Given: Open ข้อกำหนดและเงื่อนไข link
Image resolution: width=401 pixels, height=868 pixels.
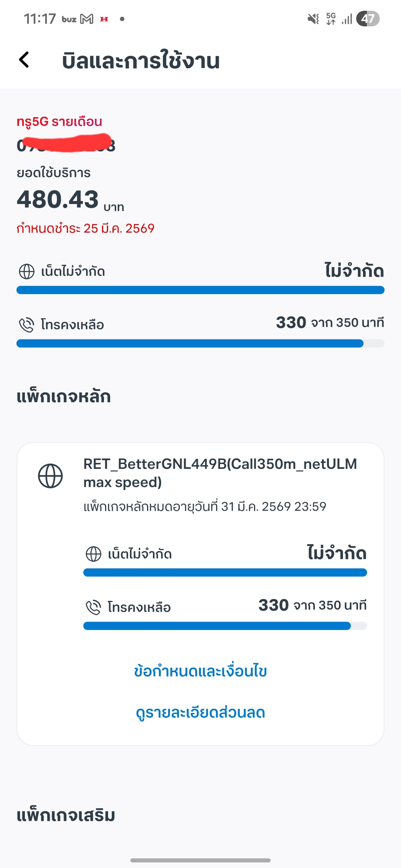Looking at the screenshot, I should pyautogui.click(x=200, y=671).
